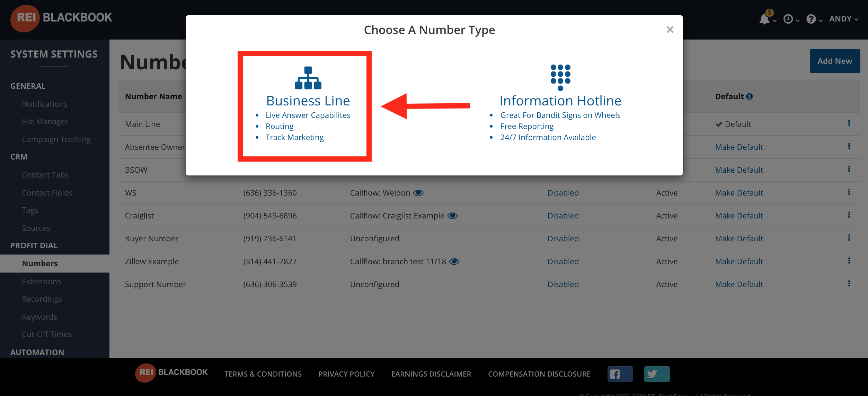Expand the ANDY user menu
The width and height of the screenshot is (868, 396).
click(x=843, y=19)
